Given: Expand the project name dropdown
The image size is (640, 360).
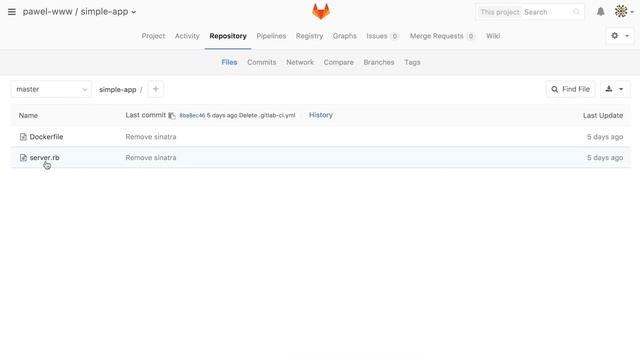Looking at the screenshot, I should pyautogui.click(x=133, y=12).
